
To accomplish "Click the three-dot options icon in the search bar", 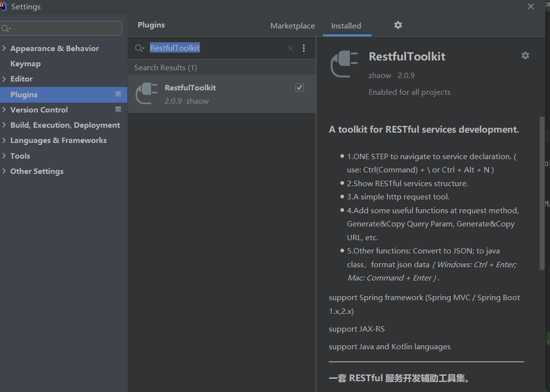I will tap(304, 48).
